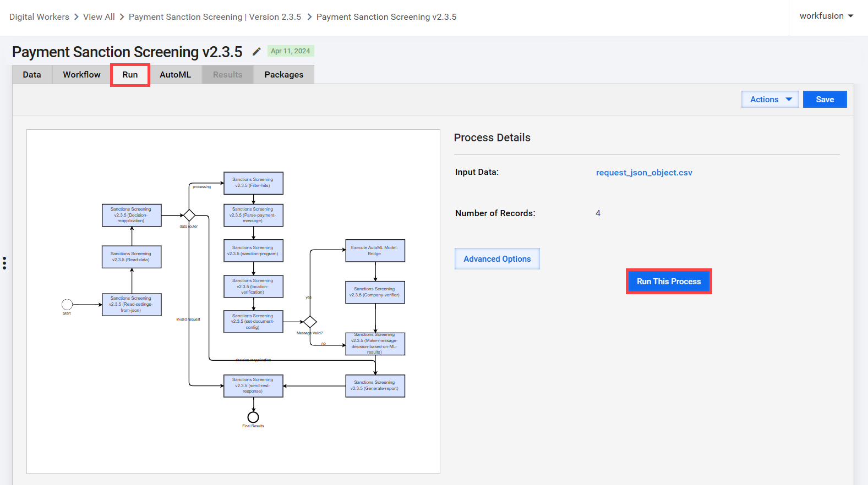868x485 pixels.
Task: Click the Save button
Action: tap(825, 100)
